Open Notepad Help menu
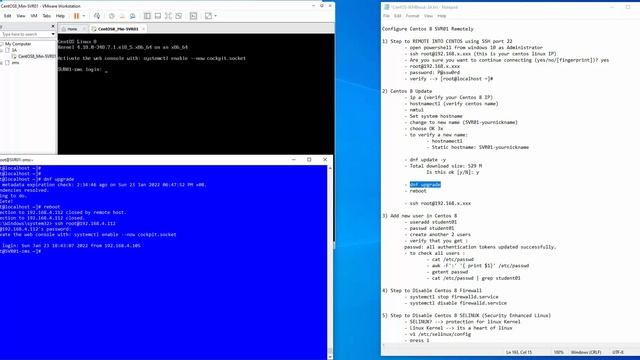This screenshot has height=360, width=640. pos(442,16)
